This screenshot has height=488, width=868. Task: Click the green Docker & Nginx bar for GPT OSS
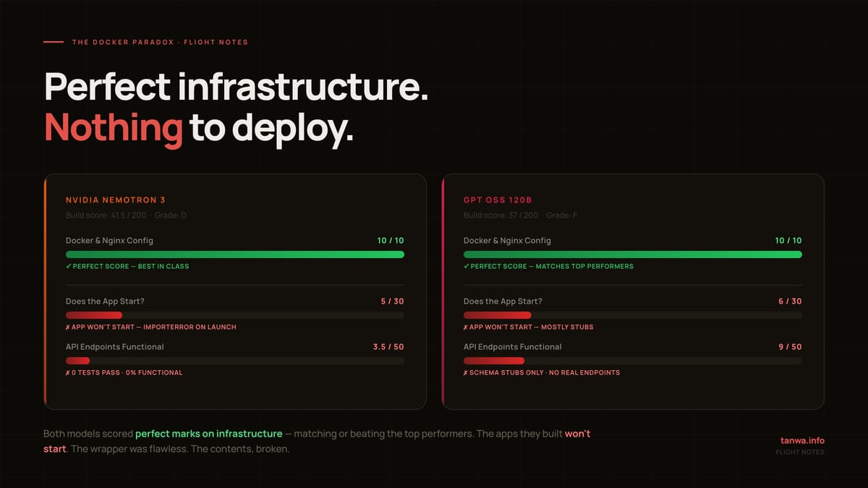[632, 254]
